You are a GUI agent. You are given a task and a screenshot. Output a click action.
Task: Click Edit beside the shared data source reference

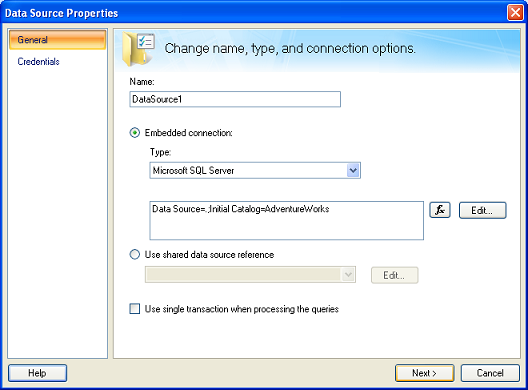coord(394,275)
